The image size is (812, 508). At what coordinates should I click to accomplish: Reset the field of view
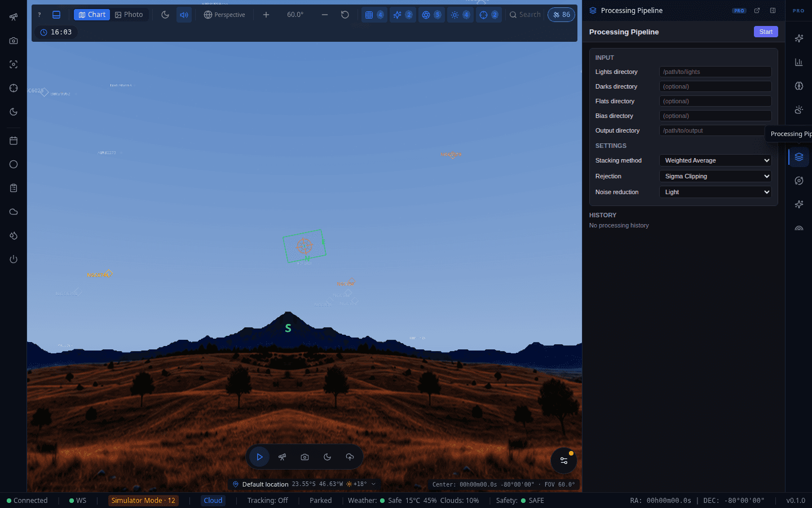point(345,15)
